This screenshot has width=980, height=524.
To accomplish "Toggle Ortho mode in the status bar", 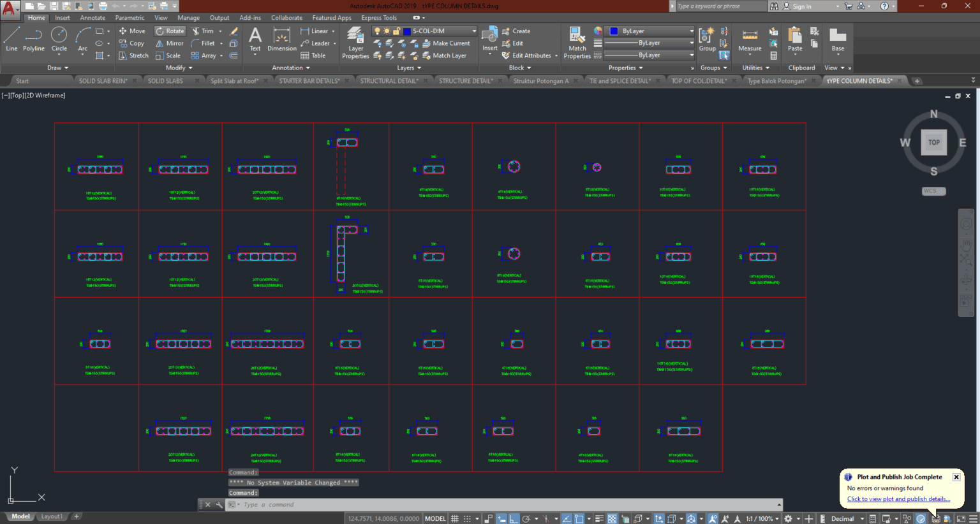I will click(x=514, y=518).
